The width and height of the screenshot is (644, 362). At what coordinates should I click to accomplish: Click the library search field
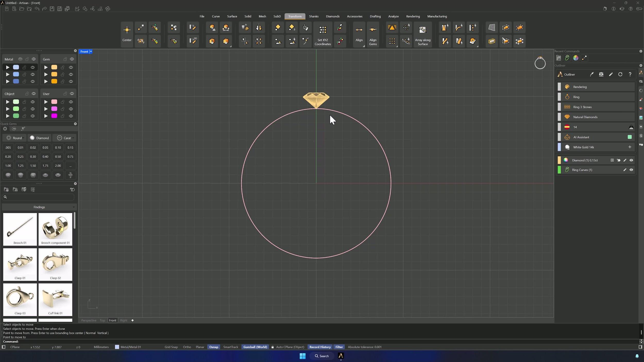pos(38,197)
